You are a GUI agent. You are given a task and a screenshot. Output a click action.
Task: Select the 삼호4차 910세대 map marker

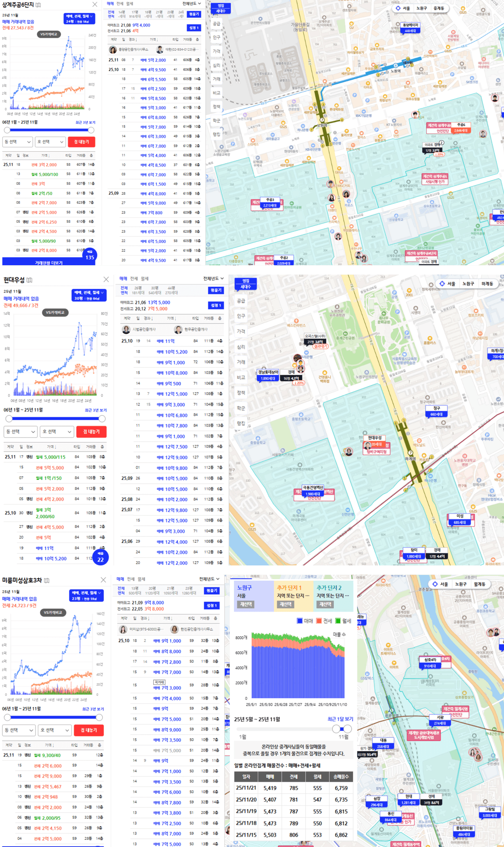[x=430, y=663]
